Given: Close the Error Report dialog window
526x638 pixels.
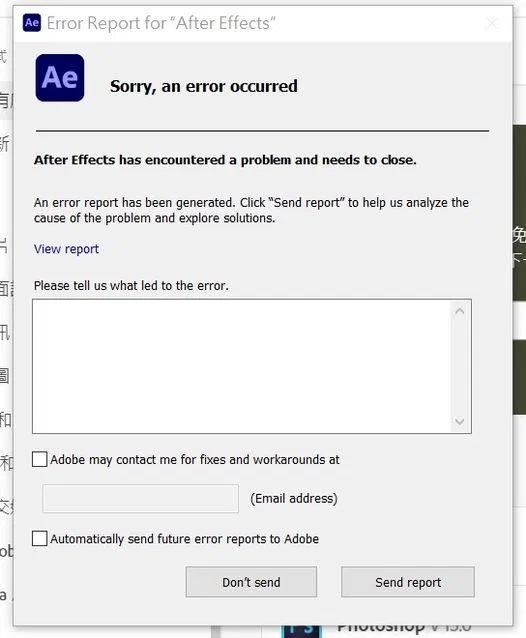Looking at the screenshot, I should tap(492, 23).
